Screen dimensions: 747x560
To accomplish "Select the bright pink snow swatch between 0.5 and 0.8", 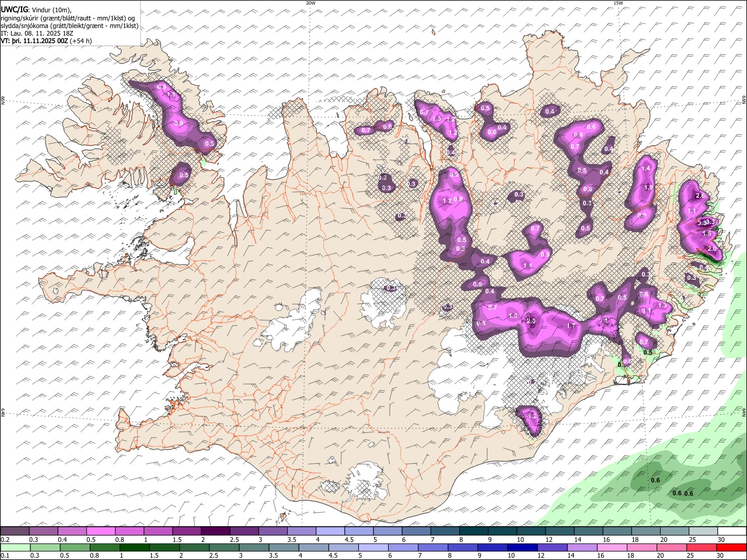I will tap(100, 531).
